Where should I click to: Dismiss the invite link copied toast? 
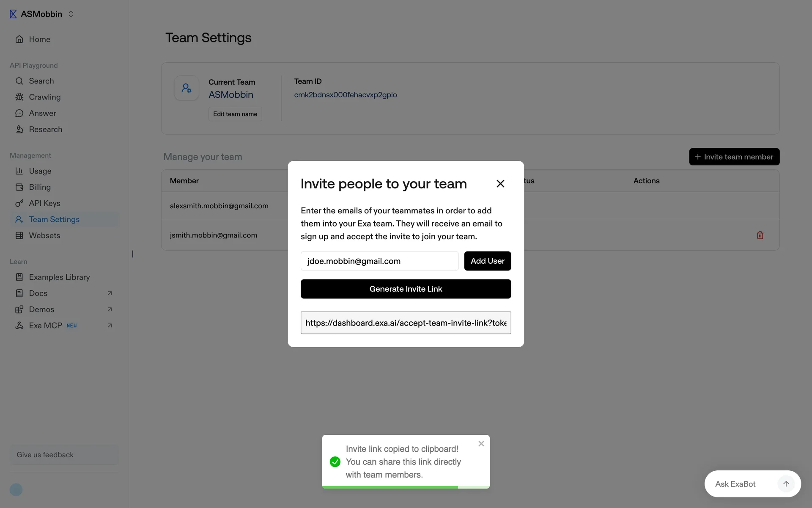pyautogui.click(x=481, y=444)
